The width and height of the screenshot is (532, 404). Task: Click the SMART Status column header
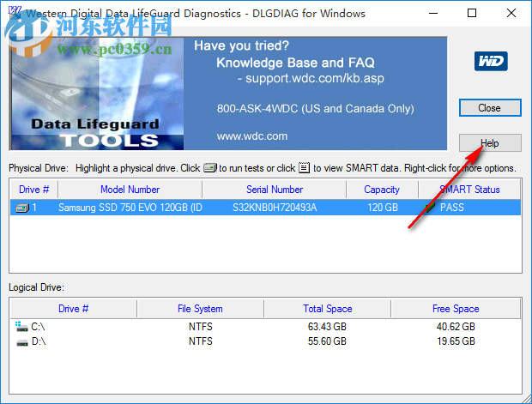(x=469, y=190)
